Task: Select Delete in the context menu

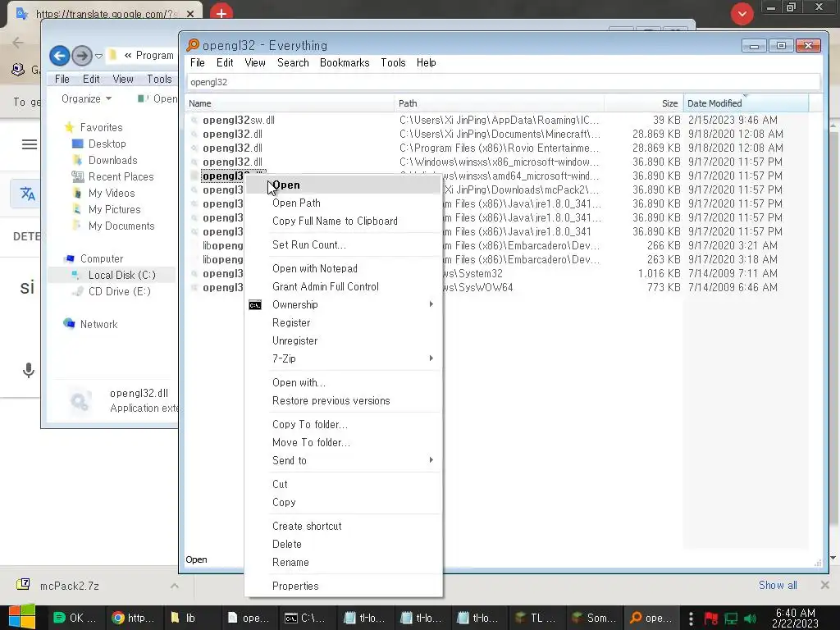Action: coord(343,545)
